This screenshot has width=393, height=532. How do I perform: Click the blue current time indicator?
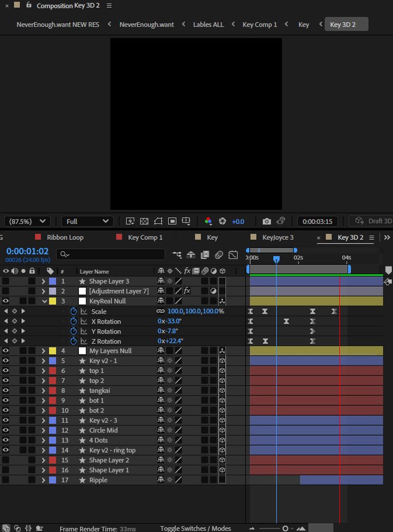[x=277, y=259]
